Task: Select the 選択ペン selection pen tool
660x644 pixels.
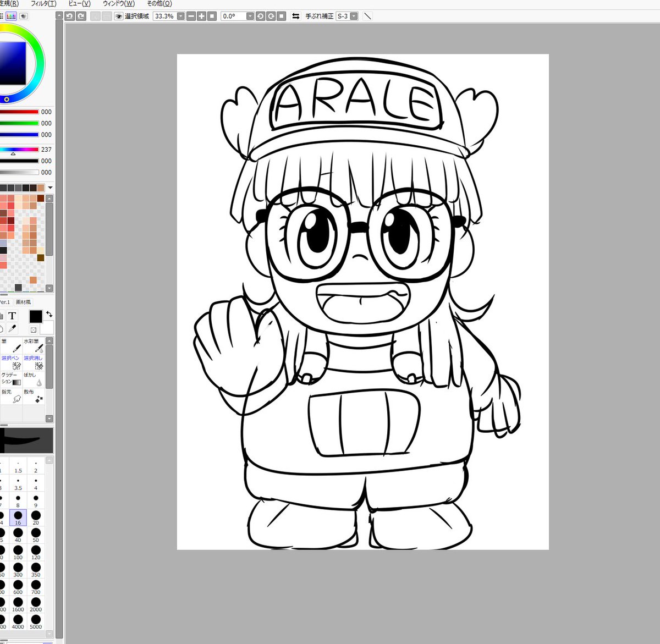Action: point(10,362)
